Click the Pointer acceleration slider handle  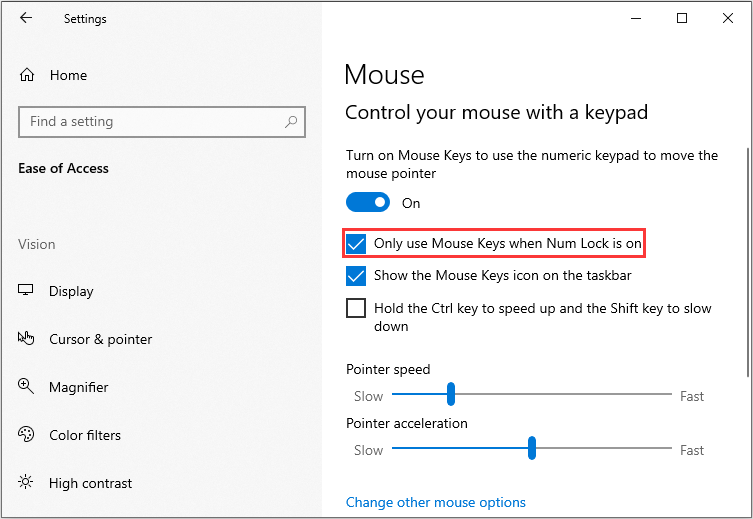532,448
